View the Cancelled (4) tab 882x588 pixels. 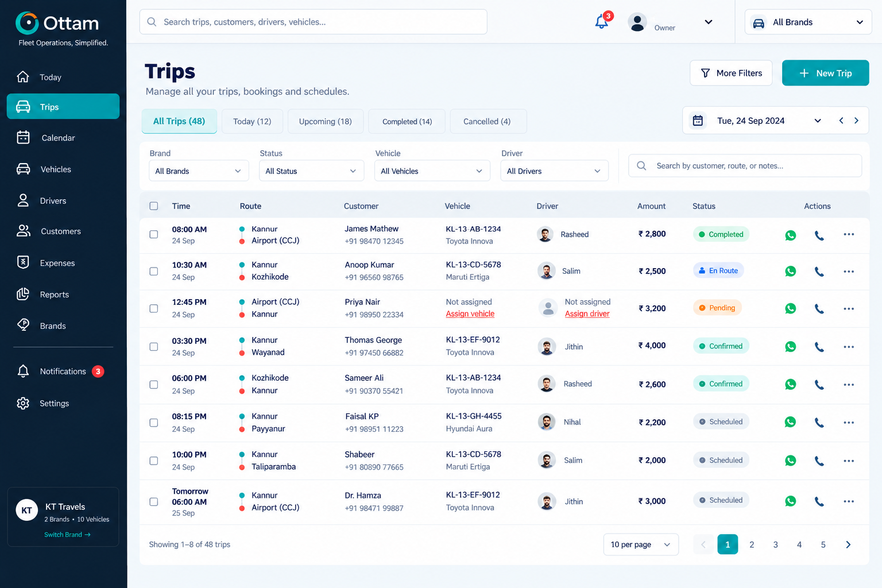click(487, 121)
